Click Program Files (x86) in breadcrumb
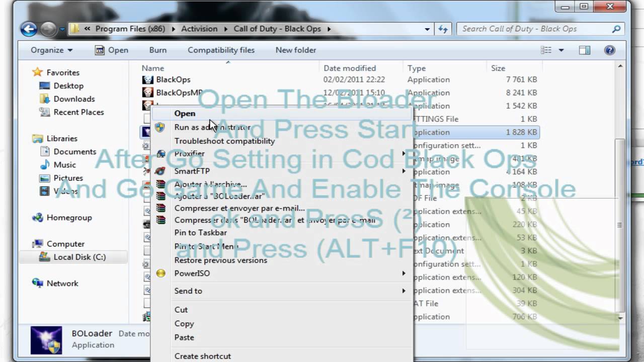 [130, 29]
